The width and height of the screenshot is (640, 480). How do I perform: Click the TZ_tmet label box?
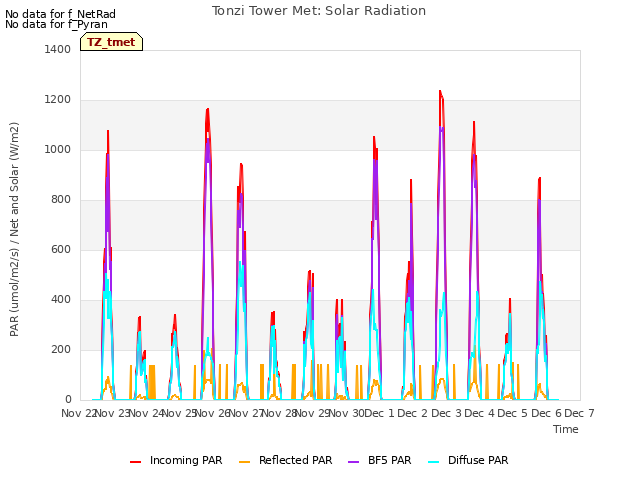[111, 42]
